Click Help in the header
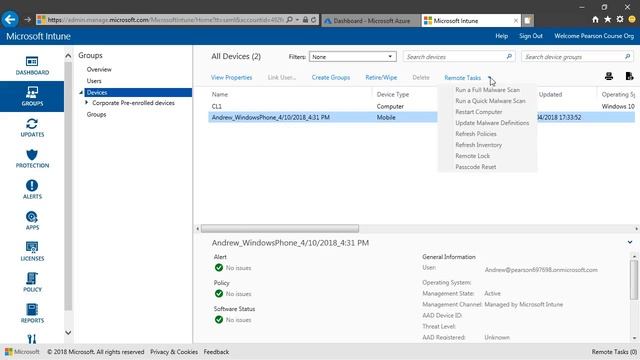640x360 pixels. (x=502, y=36)
